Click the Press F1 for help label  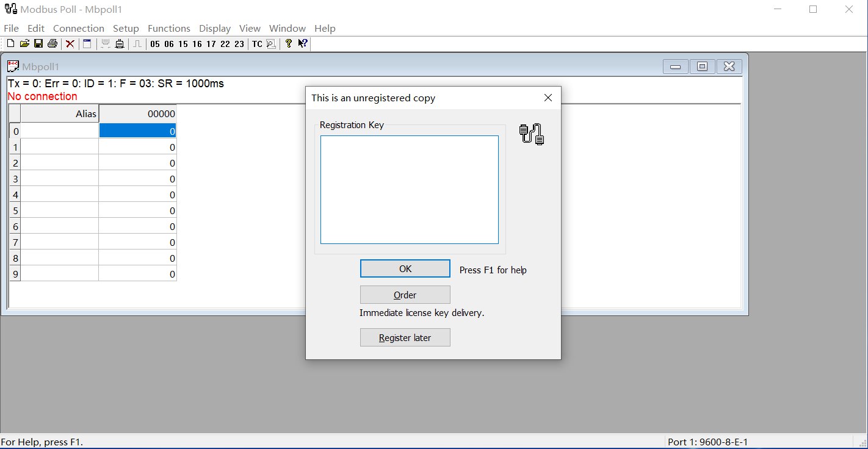tap(493, 270)
